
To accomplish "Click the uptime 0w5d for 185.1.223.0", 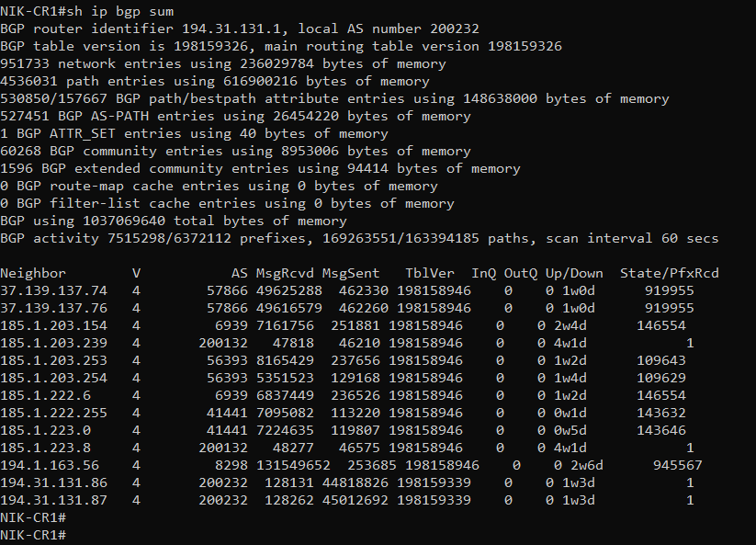I will tap(570, 430).
